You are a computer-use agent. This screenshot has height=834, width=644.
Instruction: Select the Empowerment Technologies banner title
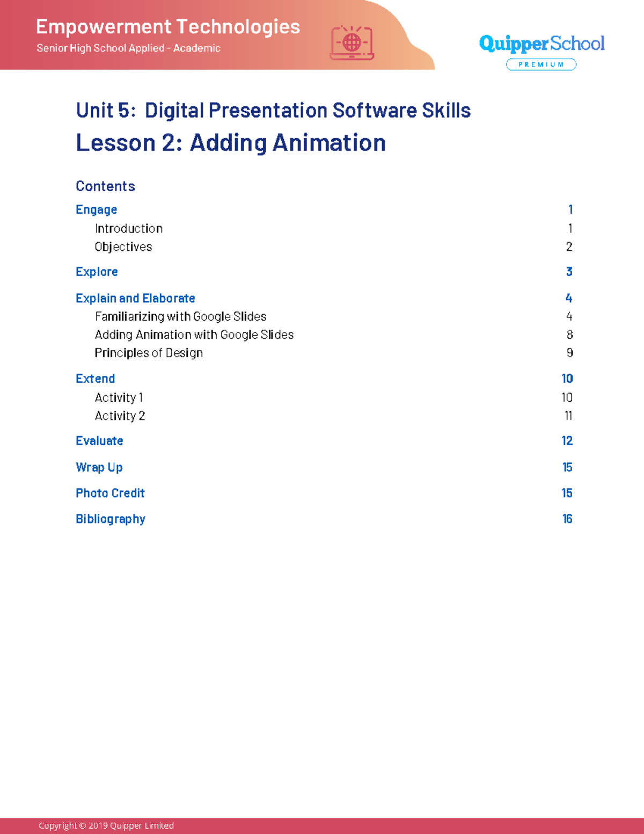click(168, 27)
